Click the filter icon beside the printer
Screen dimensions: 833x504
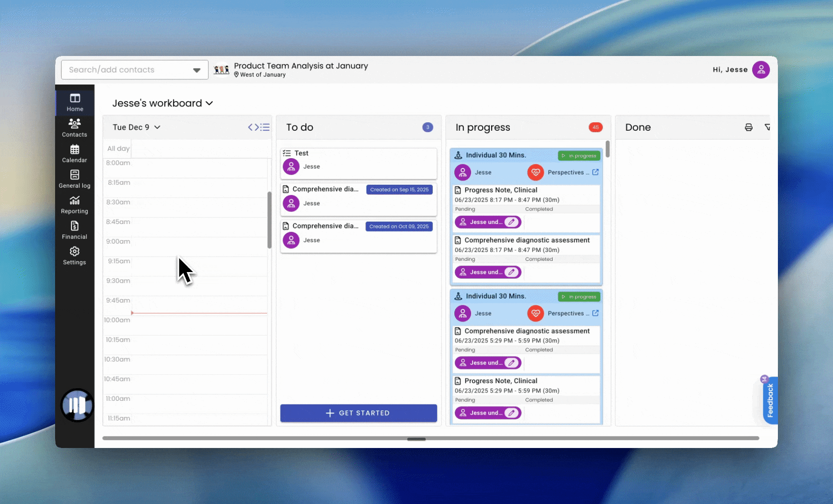(767, 127)
